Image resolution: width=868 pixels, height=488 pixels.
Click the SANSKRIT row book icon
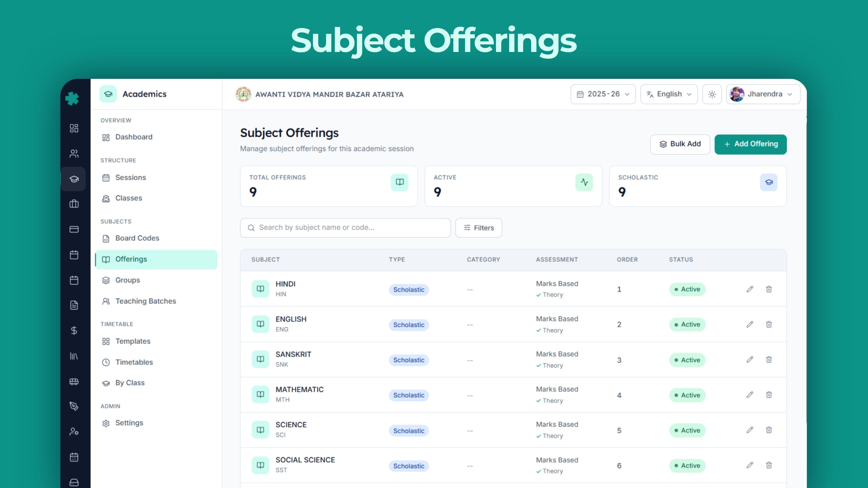[x=260, y=359]
